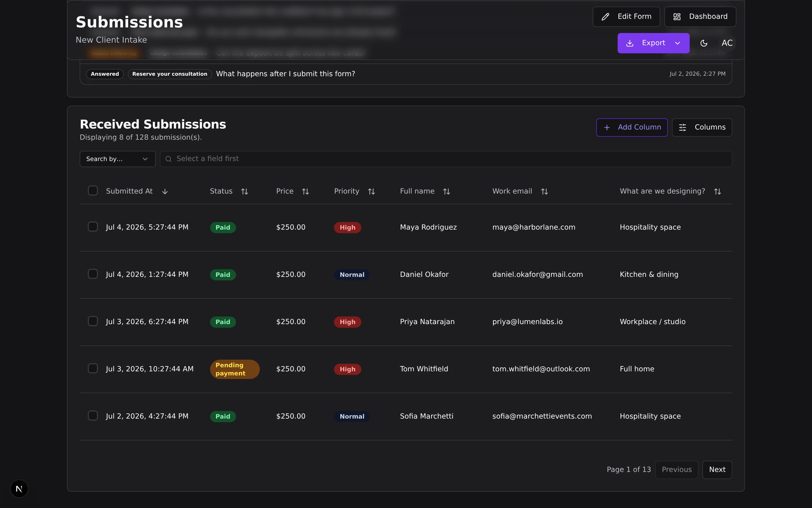Open question What happens after I submit

click(285, 74)
